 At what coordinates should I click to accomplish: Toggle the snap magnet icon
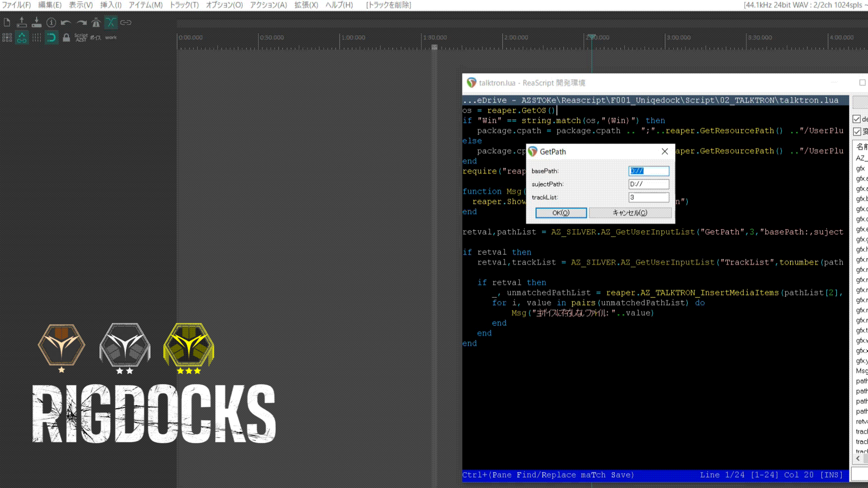[x=52, y=38]
